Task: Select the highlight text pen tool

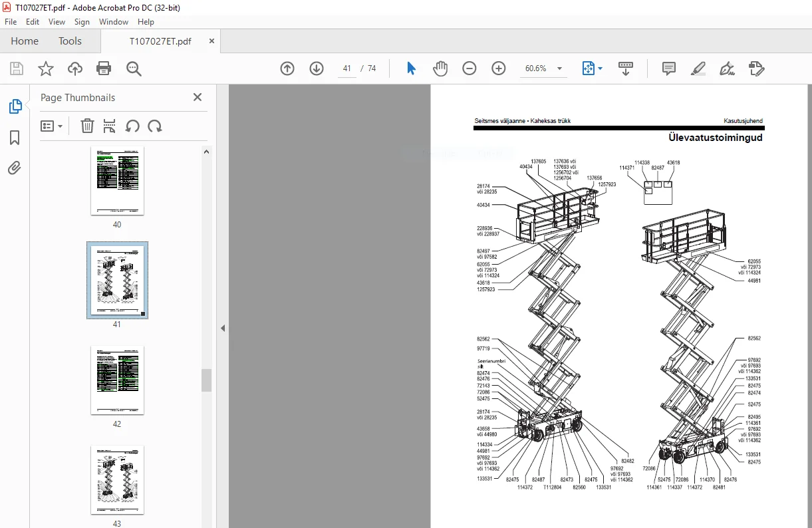Action: [698, 68]
